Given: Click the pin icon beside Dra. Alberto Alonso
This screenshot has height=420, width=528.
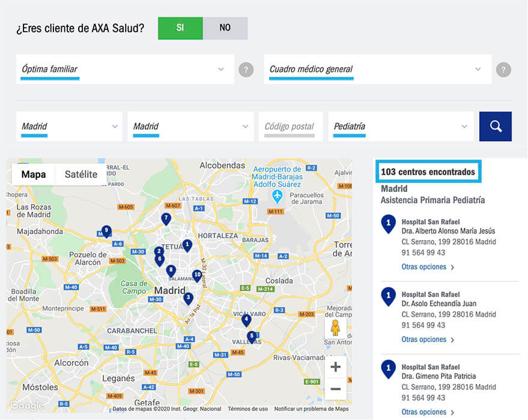Looking at the screenshot, I should [x=388, y=224].
